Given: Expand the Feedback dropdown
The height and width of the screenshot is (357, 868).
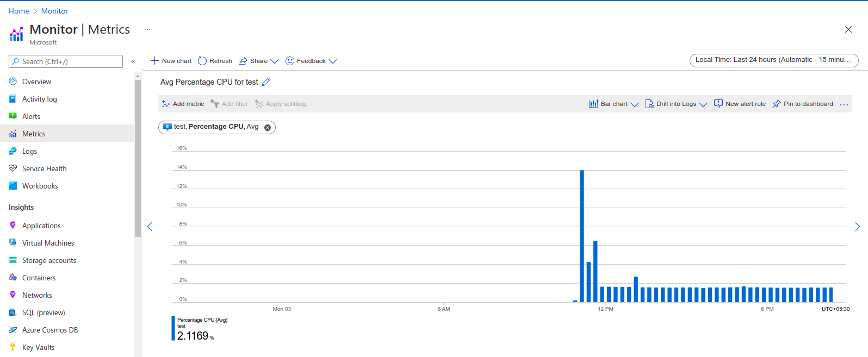Looking at the screenshot, I should (333, 61).
